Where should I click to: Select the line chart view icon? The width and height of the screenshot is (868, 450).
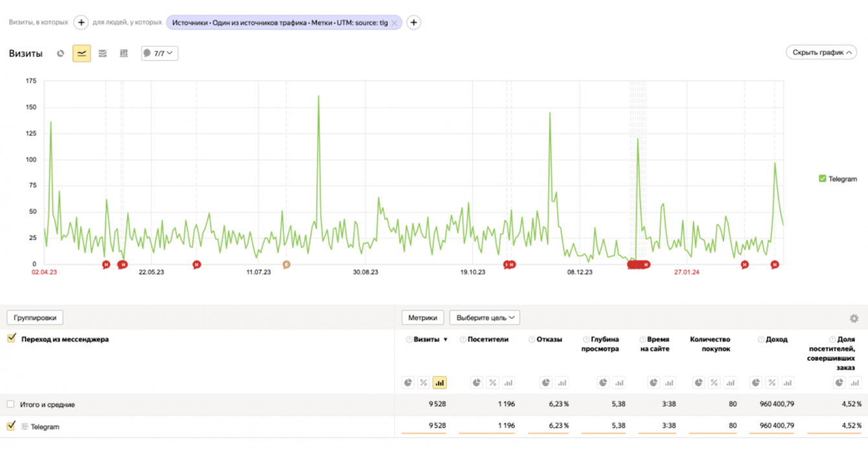[82, 53]
